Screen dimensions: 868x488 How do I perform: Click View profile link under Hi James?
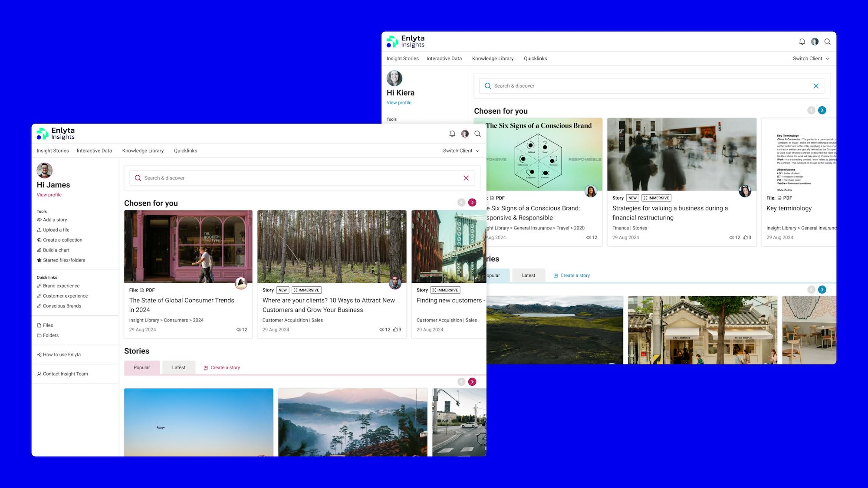49,195
